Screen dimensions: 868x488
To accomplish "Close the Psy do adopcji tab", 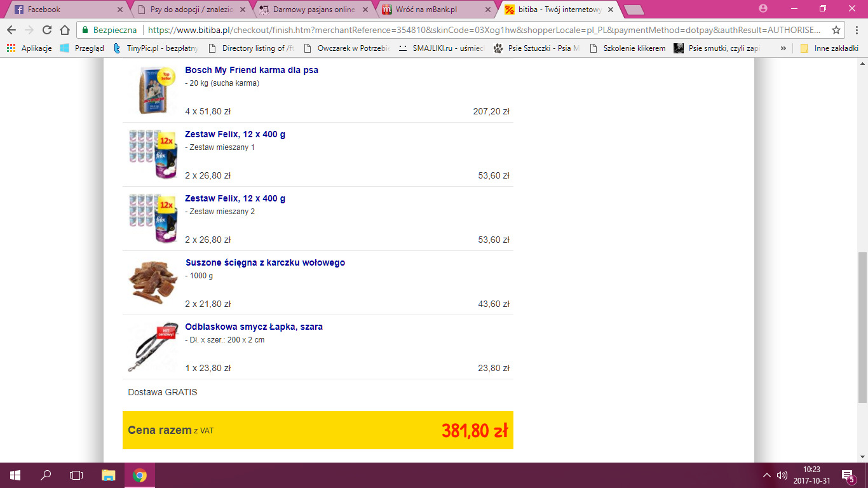I will [x=243, y=10].
